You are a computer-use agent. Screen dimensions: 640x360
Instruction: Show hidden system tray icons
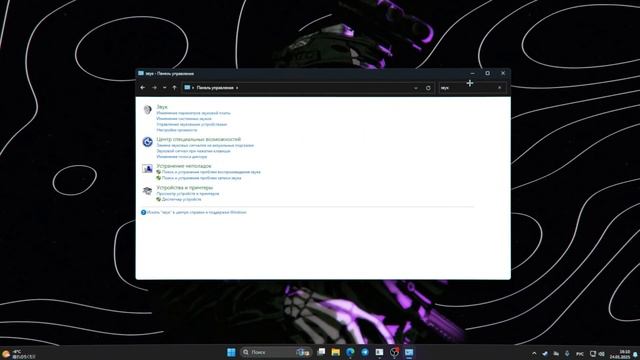point(534,353)
